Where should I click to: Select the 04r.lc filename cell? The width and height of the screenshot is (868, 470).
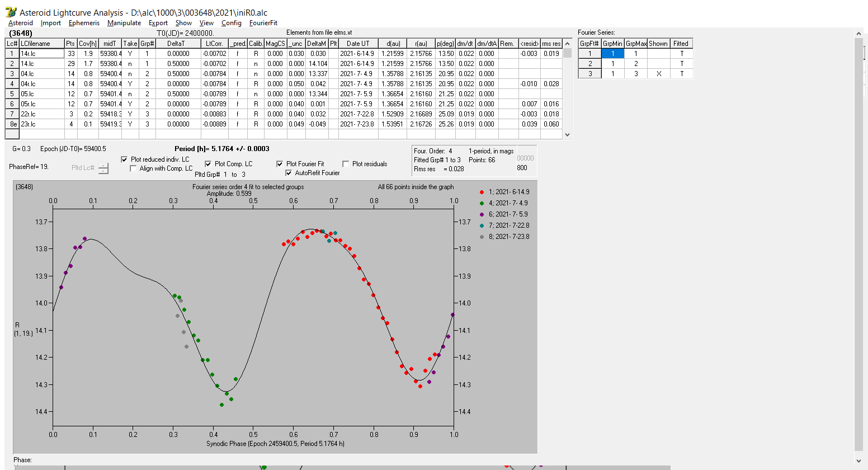point(42,84)
